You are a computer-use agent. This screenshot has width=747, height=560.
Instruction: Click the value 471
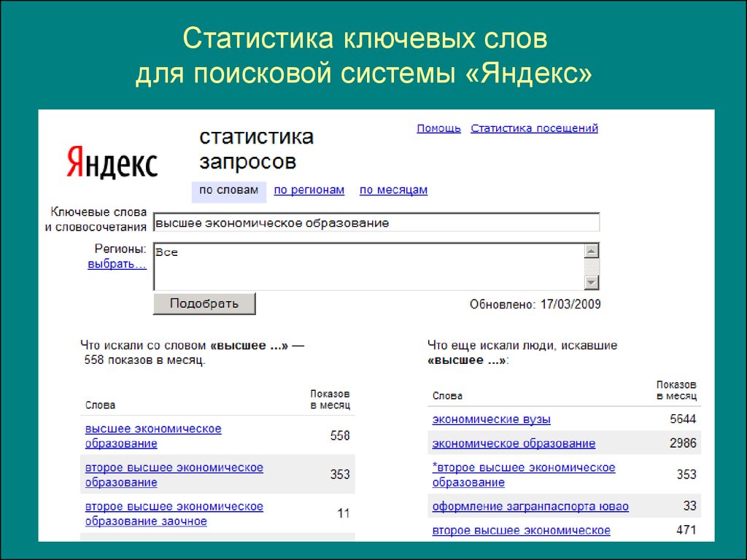(x=686, y=530)
